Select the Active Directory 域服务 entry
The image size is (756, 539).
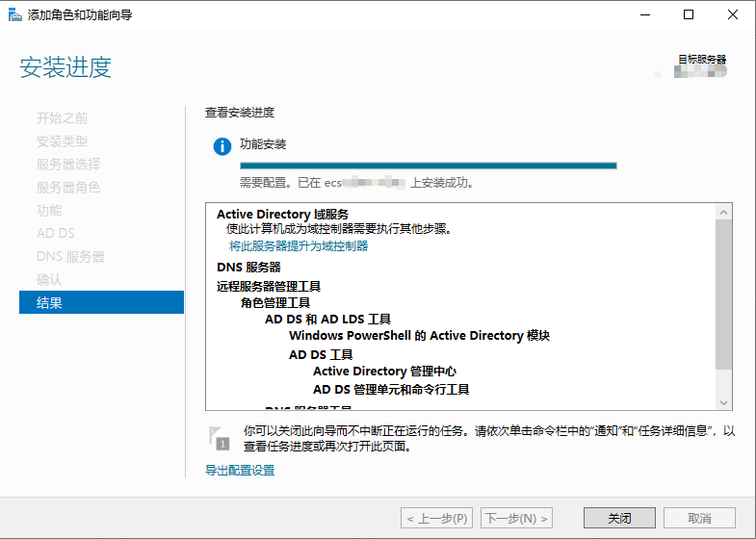click(282, 214)
